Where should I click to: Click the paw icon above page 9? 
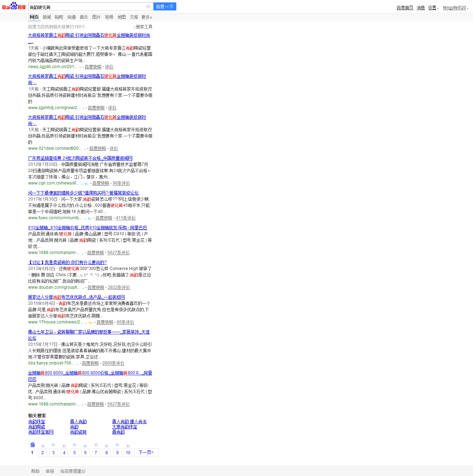pos(117,445)
